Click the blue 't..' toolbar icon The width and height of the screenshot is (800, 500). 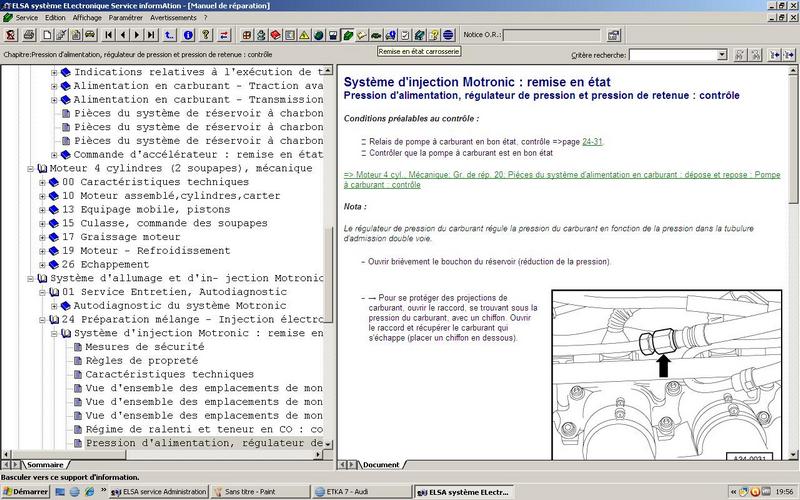(169, 35)
